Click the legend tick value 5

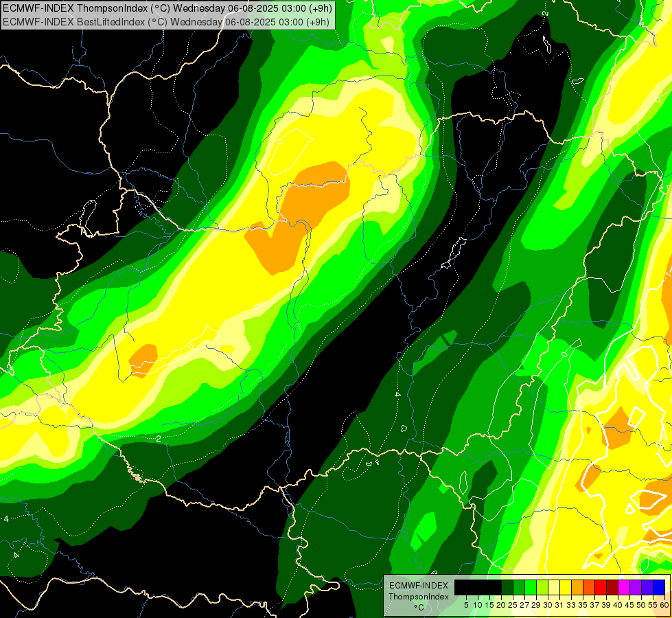[466, 605]
